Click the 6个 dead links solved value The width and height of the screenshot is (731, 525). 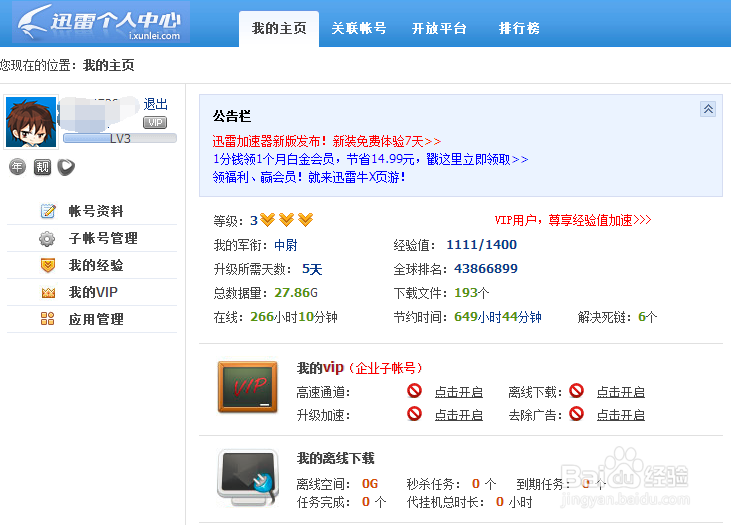648,317
